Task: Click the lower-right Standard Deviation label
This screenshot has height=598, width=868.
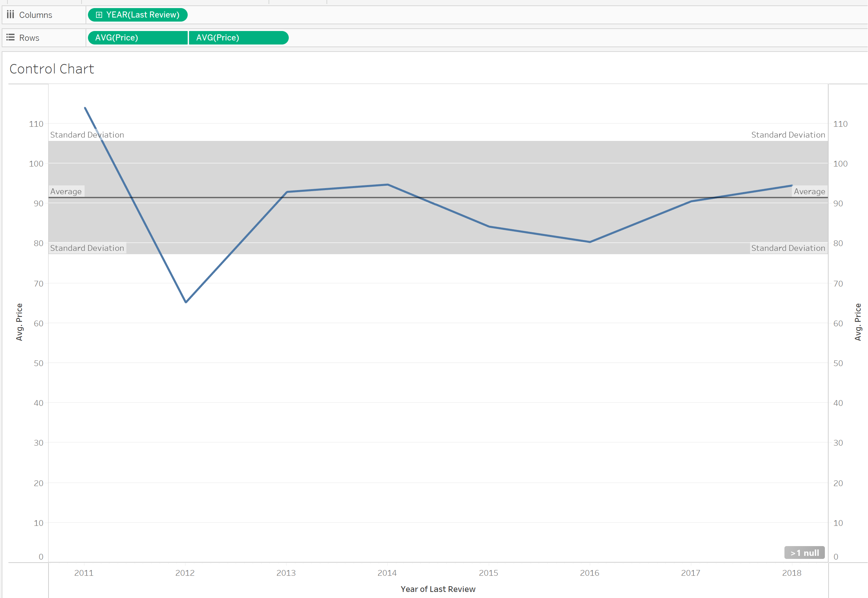Action: [x=788, y=248]
